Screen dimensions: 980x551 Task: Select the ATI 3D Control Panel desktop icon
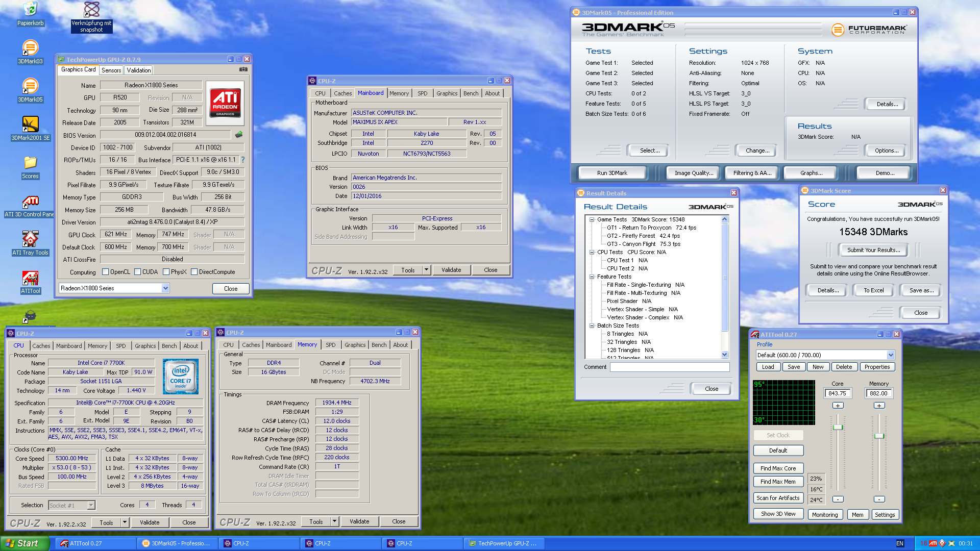(30, 205)
